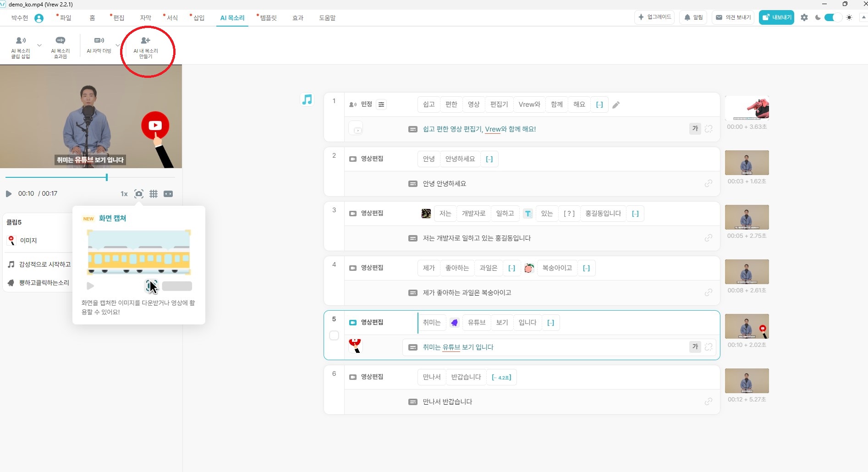Screen dimensions: 868x472
Task: Click the link icon in clip 2 subtitle row
Action: click(709, 183)
